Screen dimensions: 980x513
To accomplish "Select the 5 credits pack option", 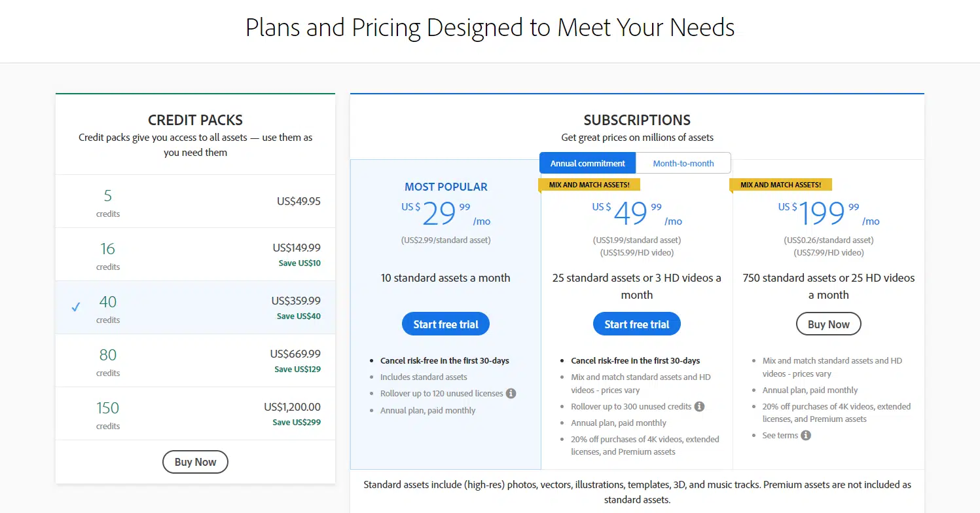I will (195, 202).
